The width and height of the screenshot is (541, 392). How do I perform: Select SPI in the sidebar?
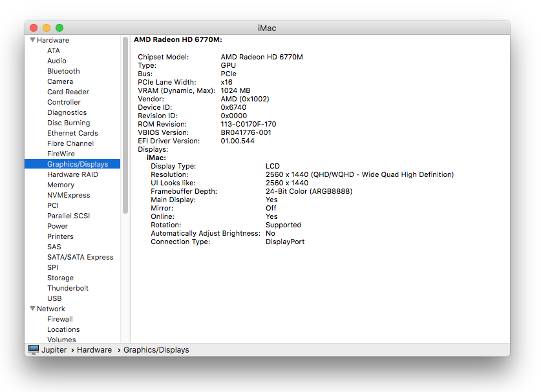click(x=52, y=267)
